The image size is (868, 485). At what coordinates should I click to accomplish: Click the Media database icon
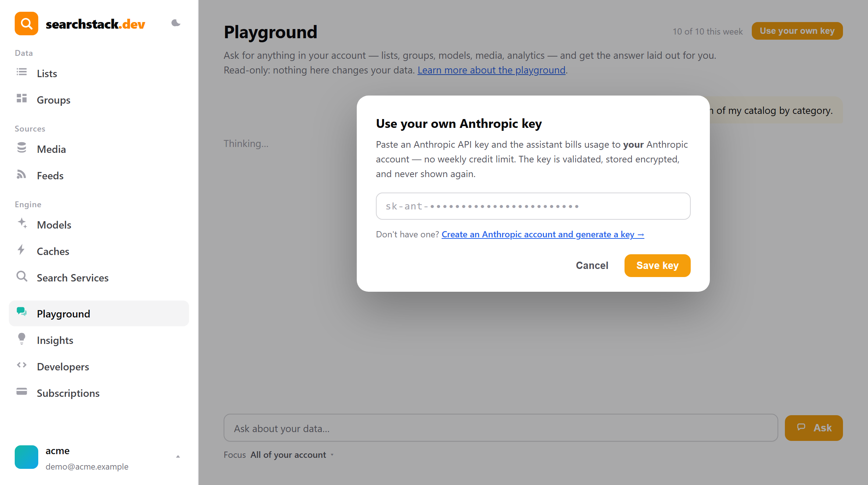[x=22, y=148]
